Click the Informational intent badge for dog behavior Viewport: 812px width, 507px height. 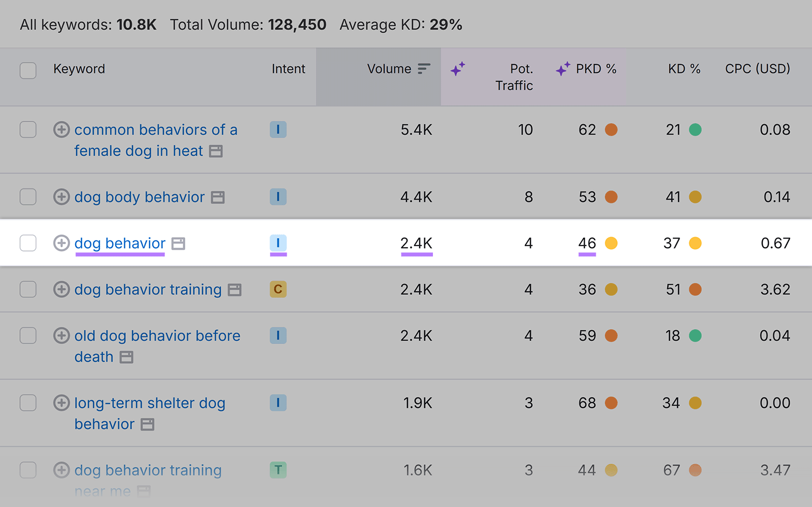click(x=278, y=244)
